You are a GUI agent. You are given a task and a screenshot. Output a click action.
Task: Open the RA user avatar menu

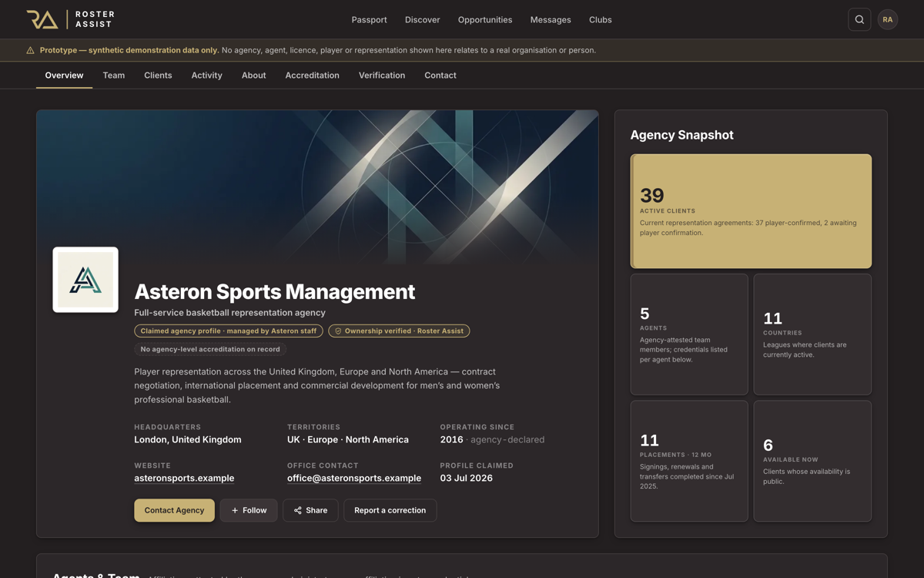888,19
